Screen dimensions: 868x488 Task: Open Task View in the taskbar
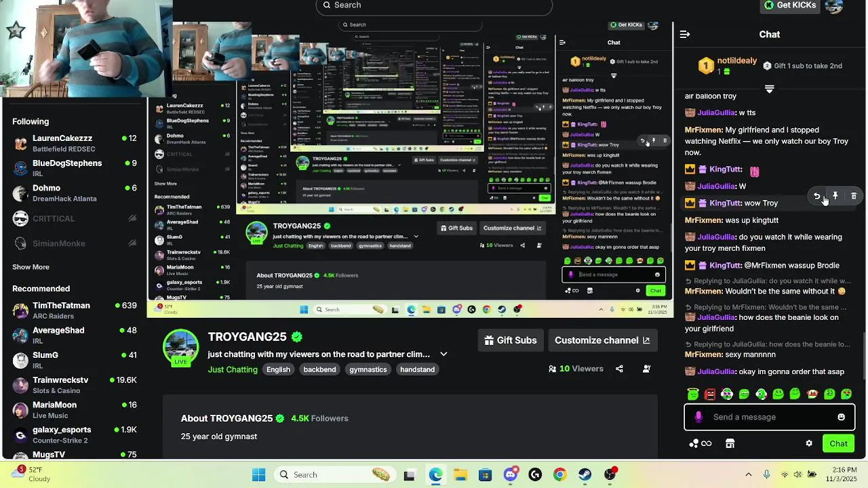coord(409,474)
